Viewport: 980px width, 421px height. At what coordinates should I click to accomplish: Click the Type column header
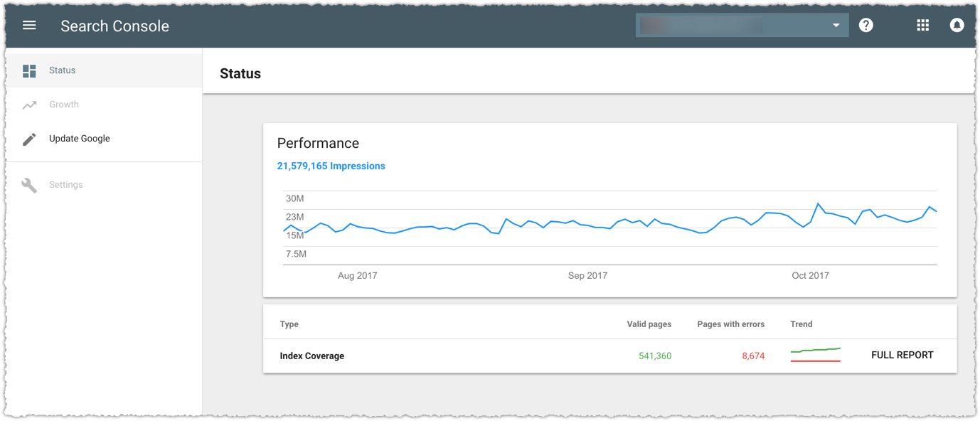coord(289,324)
